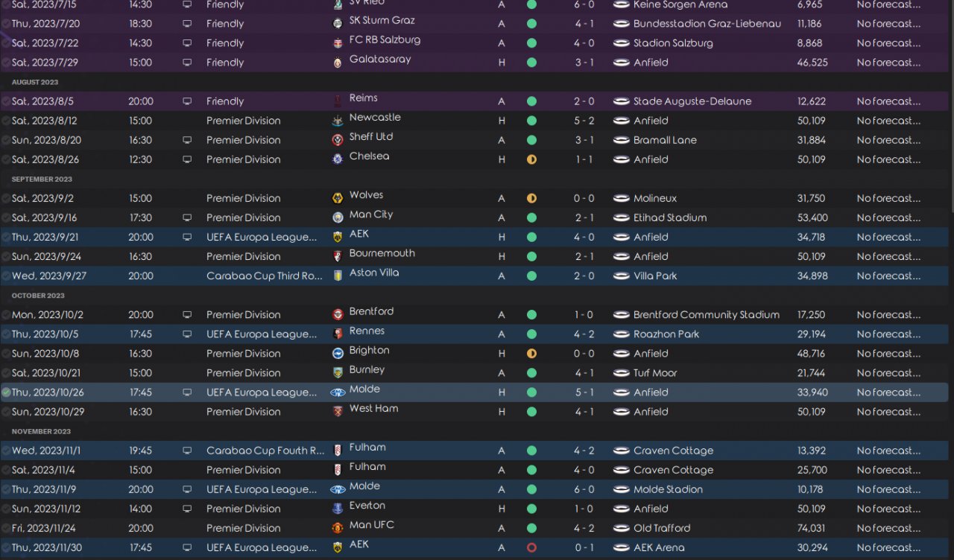This screenshot has height=560, width=954.
Task: Open the Brentford team link
Action: pyautogui.click(x=371, y=311)
